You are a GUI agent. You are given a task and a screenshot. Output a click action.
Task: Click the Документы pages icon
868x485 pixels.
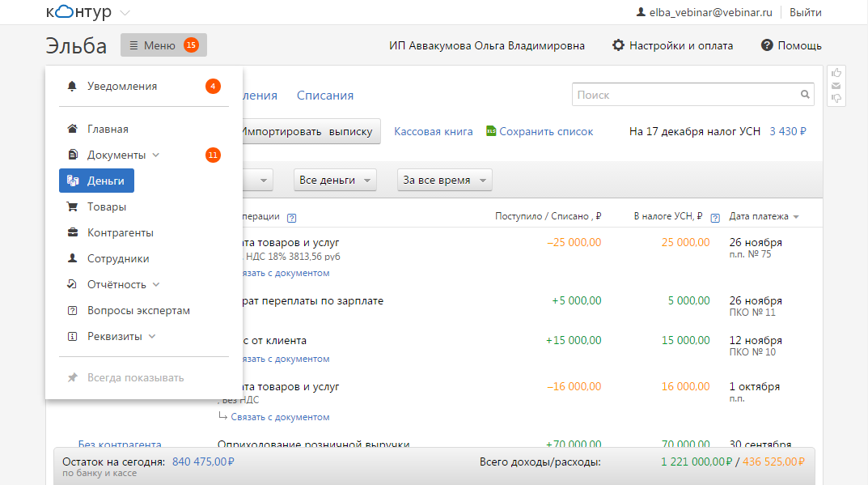click(x=73, y=155)
